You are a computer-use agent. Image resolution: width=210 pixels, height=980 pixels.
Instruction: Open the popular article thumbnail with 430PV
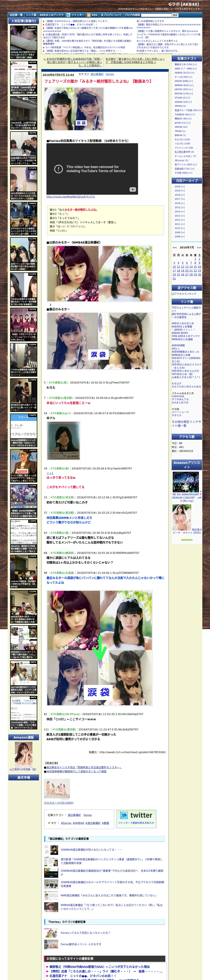coord(24,113)
